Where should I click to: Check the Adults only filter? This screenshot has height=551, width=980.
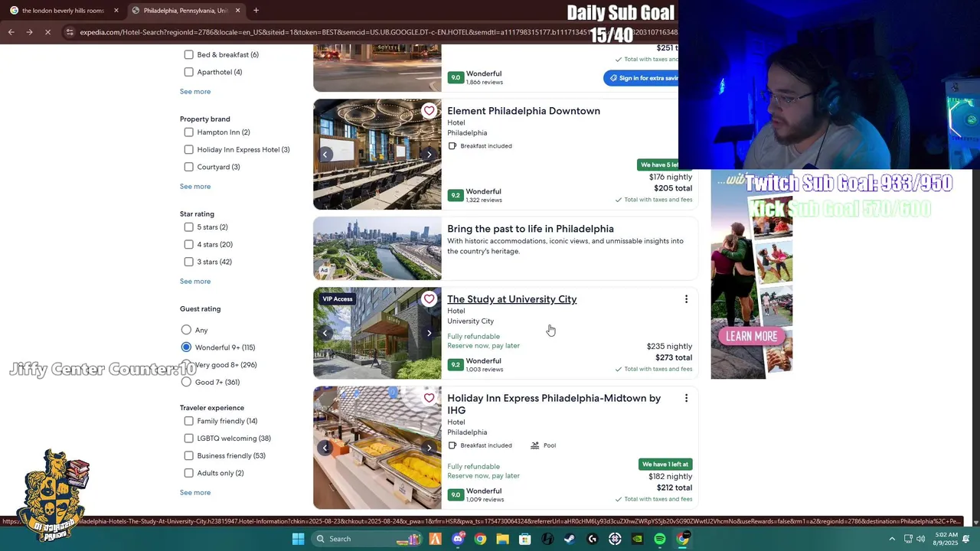coord(188,473)
